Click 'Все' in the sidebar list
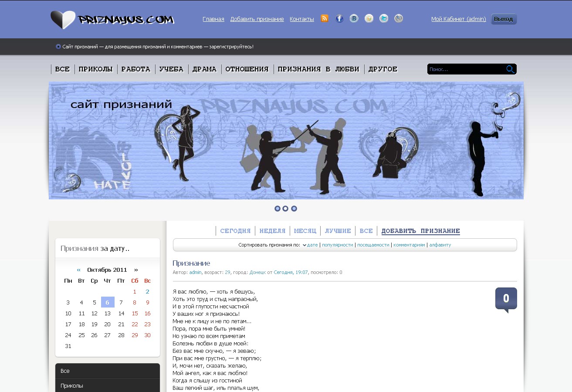The width and height of the screenshot is (572, 392). coord(108,371)
